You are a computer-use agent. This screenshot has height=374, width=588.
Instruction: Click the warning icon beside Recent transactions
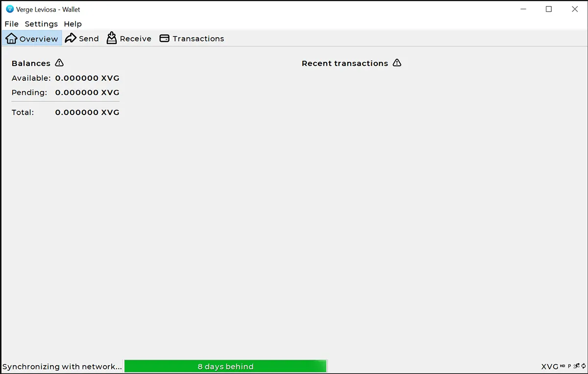coord(397,63)
